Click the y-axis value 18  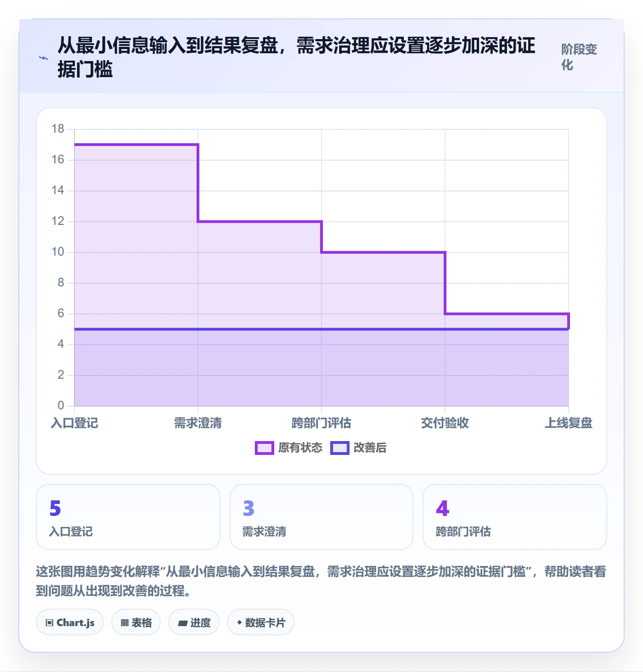(x=58, y=129)
